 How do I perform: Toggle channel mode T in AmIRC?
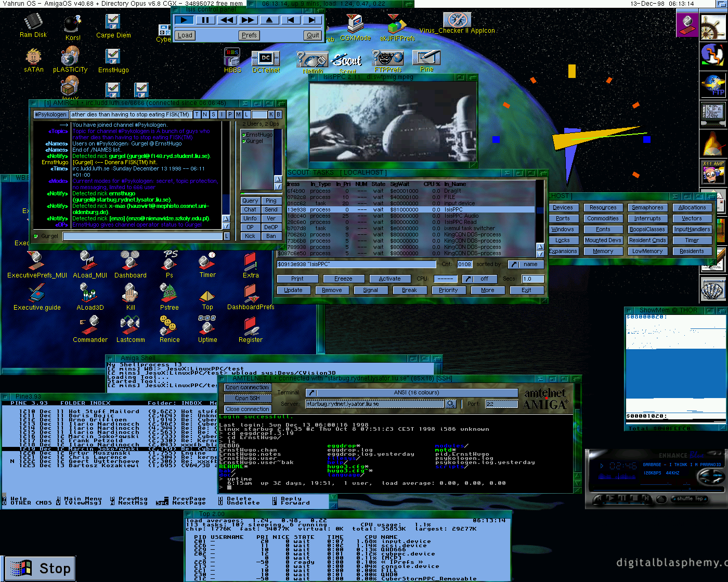click(197, 114)
